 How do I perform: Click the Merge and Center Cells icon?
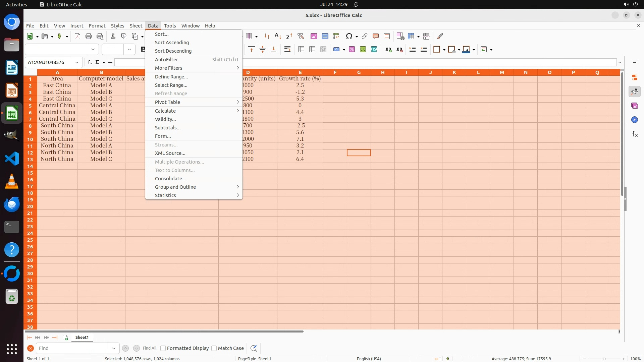[x=301, y=50]
